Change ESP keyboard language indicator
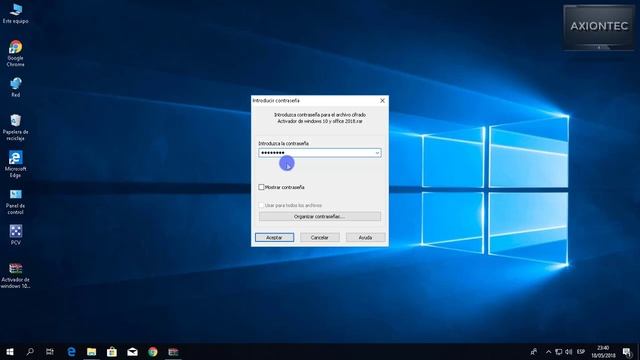 click(x=581, y=351)
